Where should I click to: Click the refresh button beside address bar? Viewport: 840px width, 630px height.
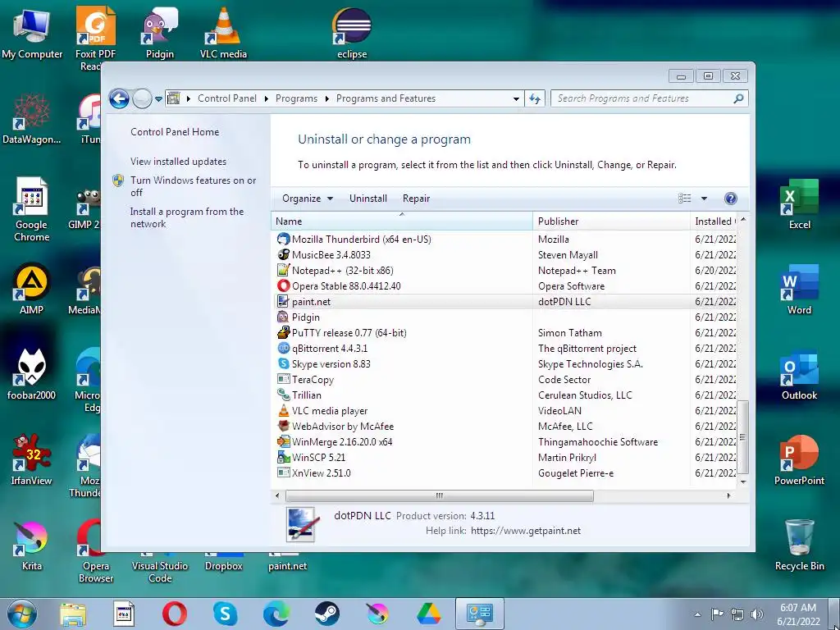pos(535,98)
